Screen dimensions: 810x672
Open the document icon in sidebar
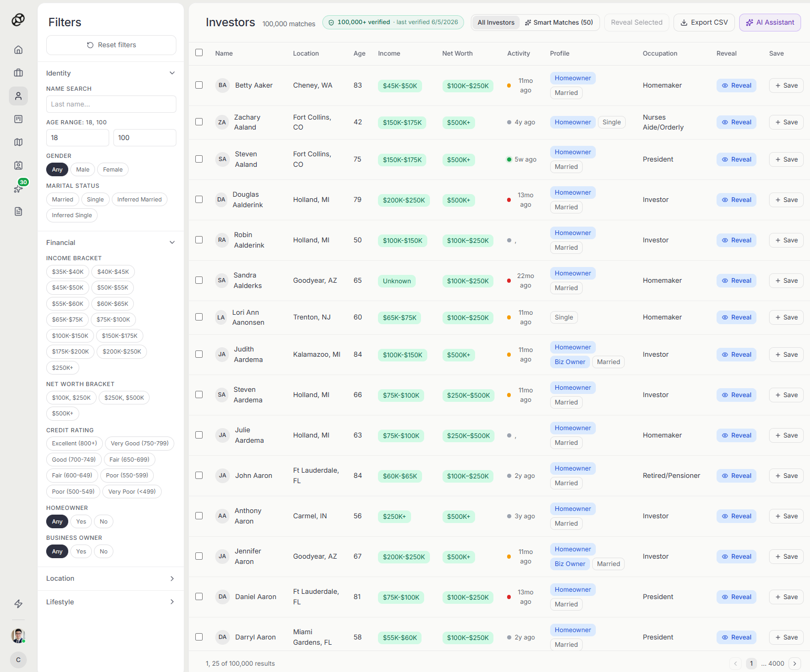point(18,211)
